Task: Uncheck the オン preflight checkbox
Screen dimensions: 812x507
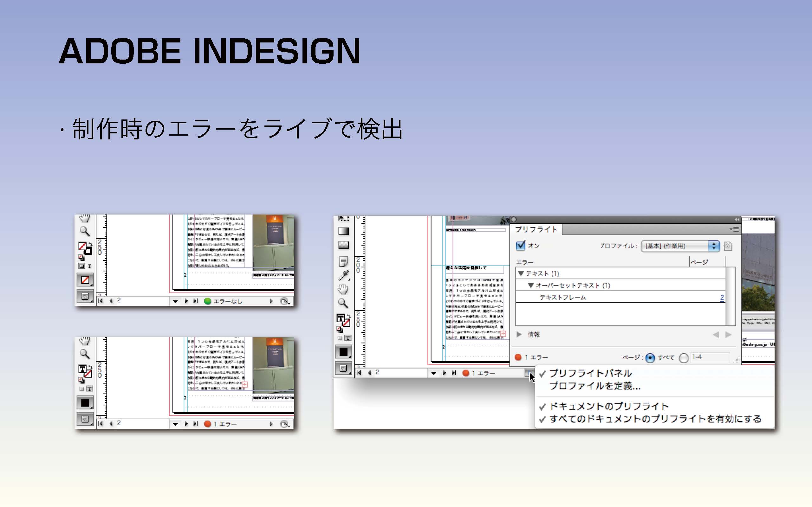Action: tap(520, 246)
